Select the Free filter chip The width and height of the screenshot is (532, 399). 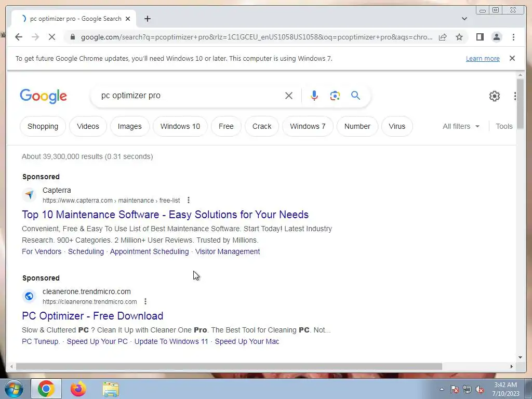coord(226,126)
